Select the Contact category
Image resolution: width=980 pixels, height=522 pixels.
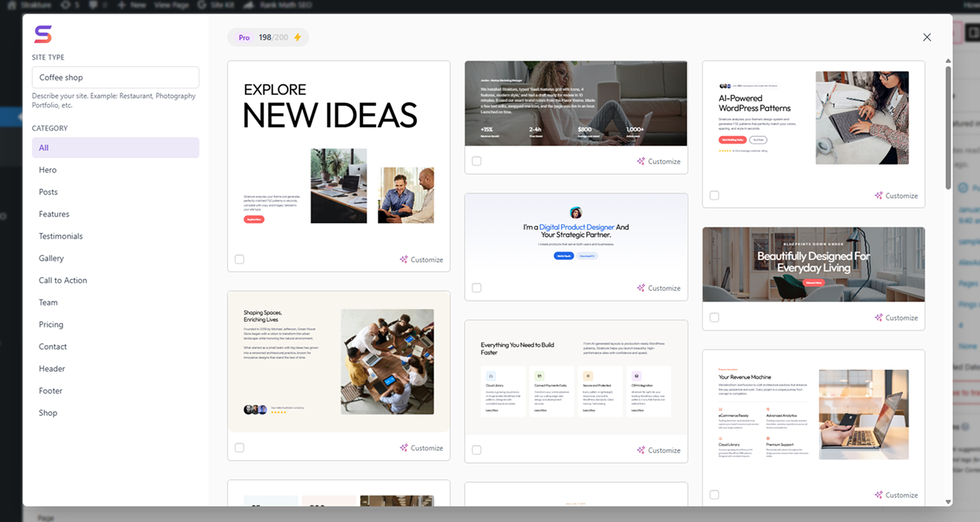click(116, 347)
